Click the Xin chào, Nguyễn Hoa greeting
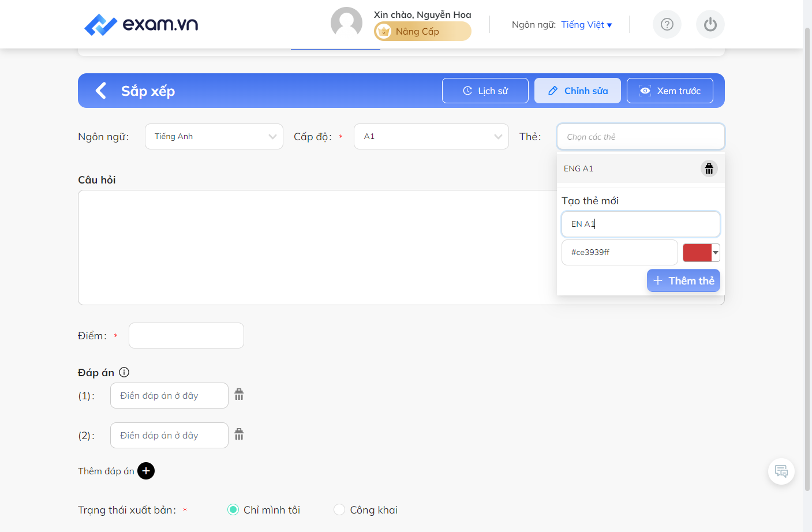 pyautogui.click(x=422, y=14)
